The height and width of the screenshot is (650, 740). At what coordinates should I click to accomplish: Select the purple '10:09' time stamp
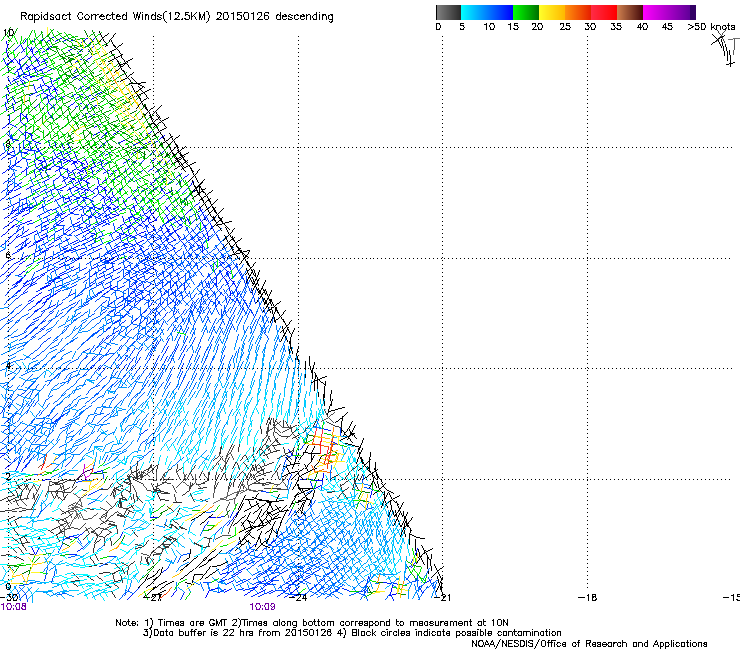coord(262,607)
